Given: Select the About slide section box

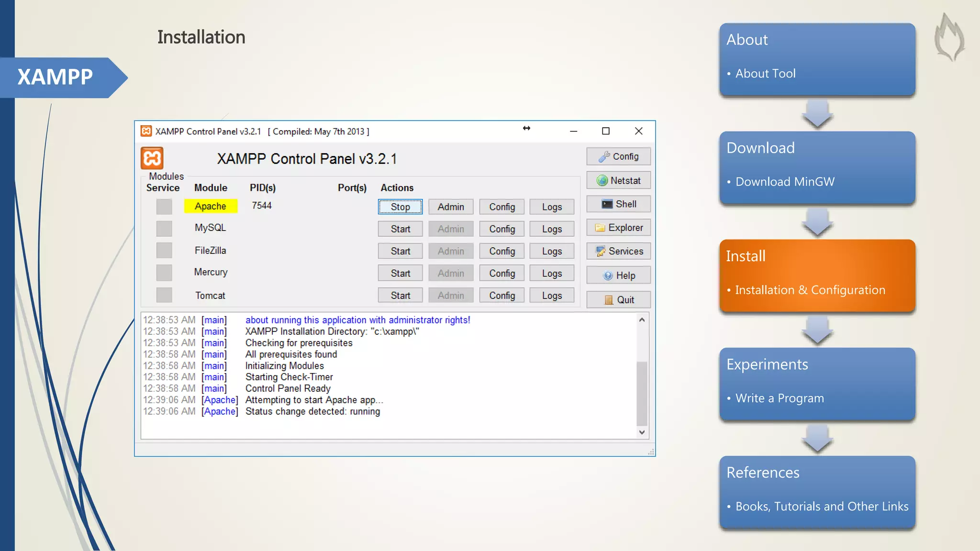Looking at the screenshot, I should click(817, 59).
